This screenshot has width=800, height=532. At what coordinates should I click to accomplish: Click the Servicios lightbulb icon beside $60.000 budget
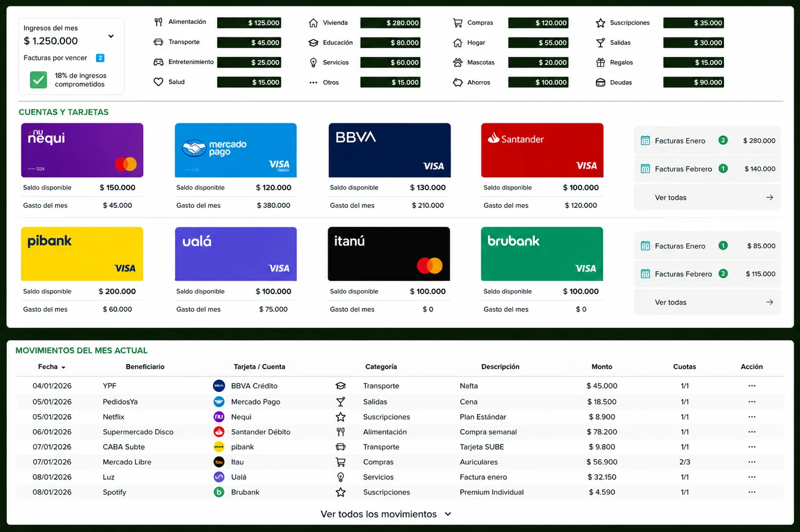point(313,62)
